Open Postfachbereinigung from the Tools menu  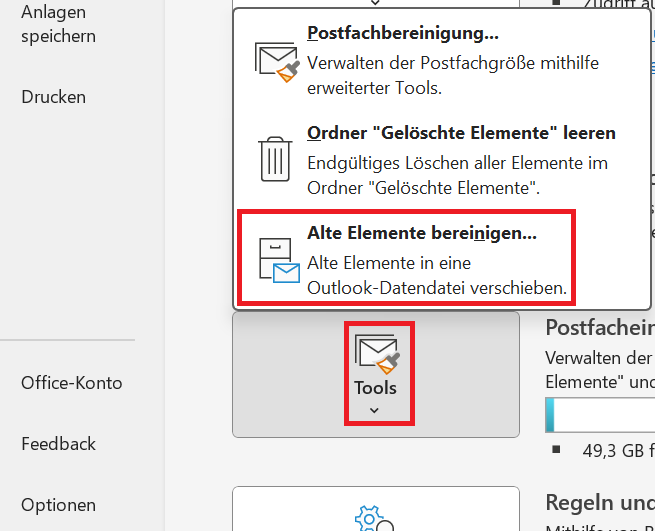pos(441,60)
